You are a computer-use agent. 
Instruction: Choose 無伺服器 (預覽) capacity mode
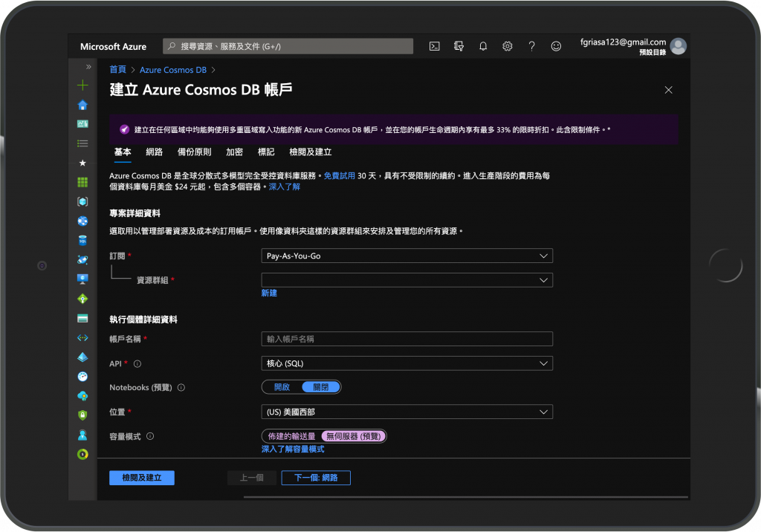[353, 436]
